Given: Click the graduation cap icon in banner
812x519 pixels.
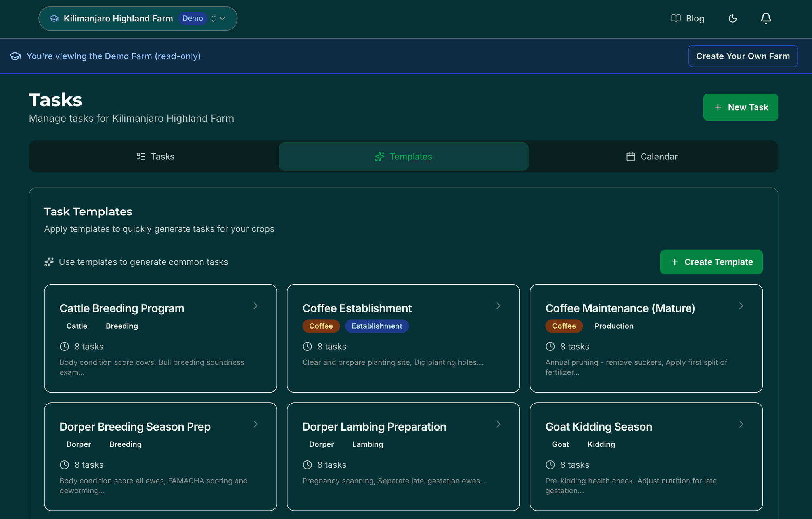Looking at the screenshot, I should (x=15, y=56).
